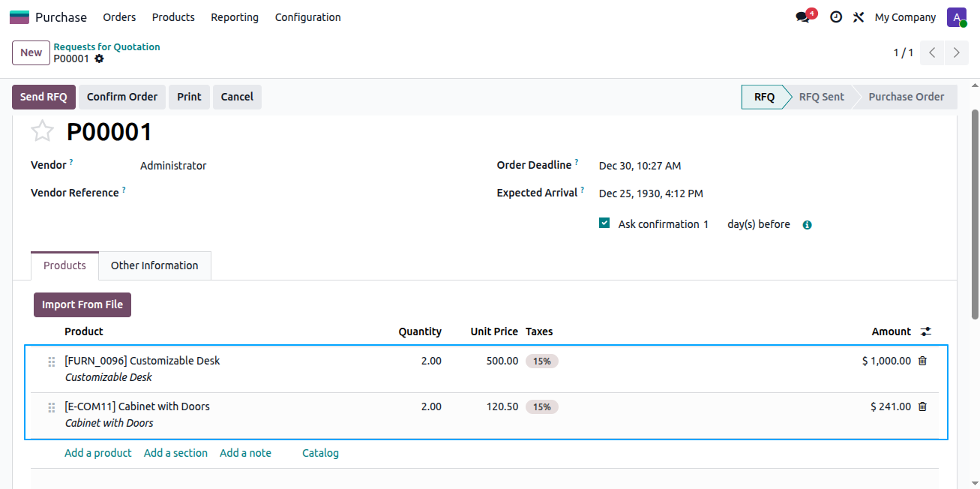Screen dimensions: 980x489
Task: Click the Print button
Action: pos(189,97)
